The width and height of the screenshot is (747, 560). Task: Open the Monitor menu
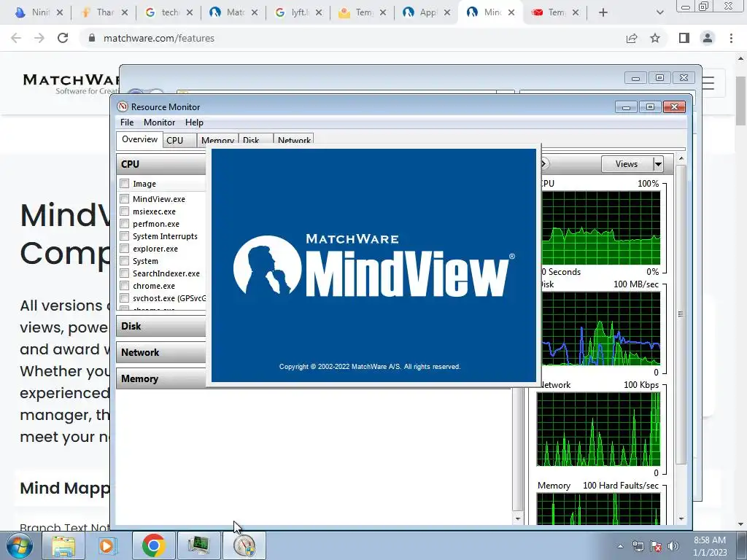(x=160, y=122)
